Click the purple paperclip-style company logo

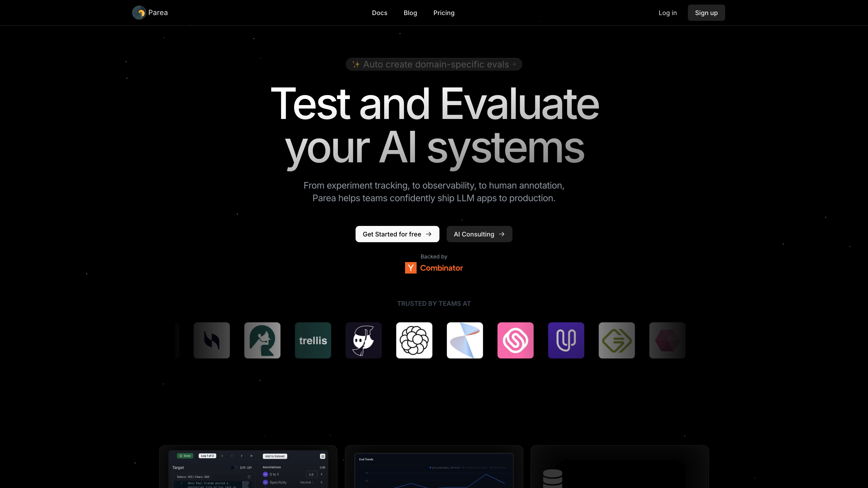566,340
